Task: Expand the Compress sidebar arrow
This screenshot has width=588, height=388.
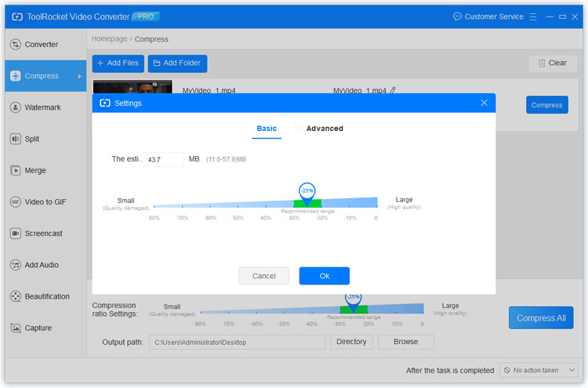Action: pyautogui.click(x=79, y=76)
